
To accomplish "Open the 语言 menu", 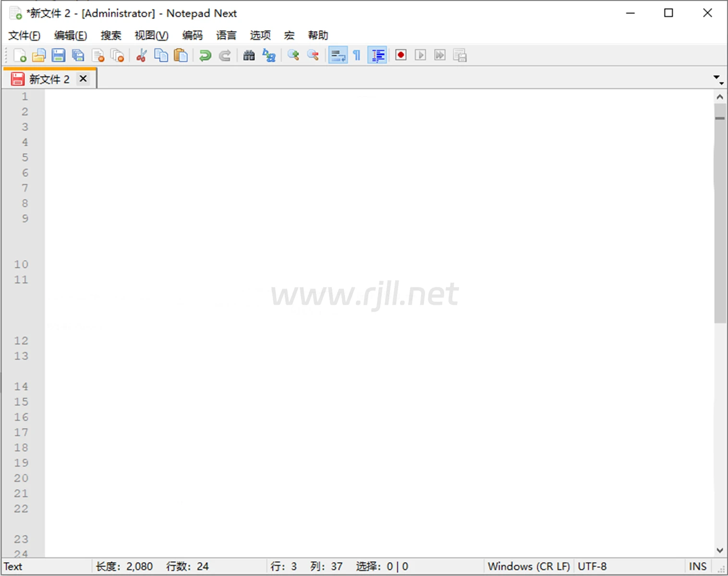I will (x=226, y=36).
